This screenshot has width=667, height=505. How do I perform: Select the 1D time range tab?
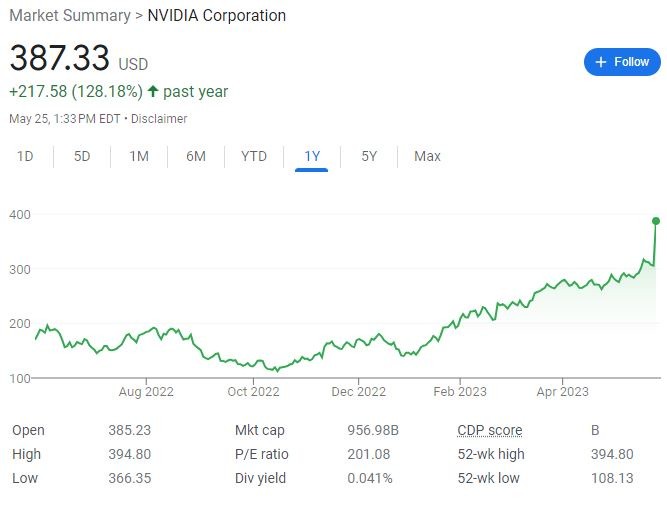coord(26,156)
